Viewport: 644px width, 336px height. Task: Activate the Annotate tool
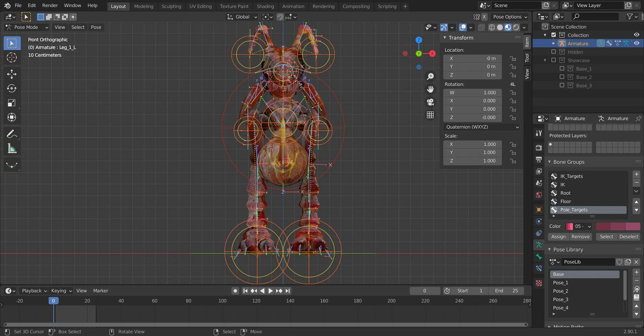pyautogui.click(x=12, y=134)
